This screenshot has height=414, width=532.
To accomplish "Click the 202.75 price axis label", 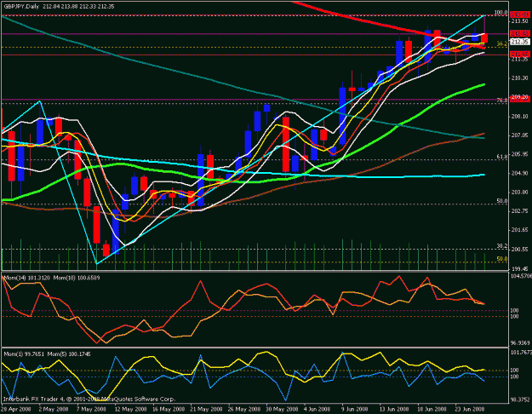I will [x=520, y=211].
